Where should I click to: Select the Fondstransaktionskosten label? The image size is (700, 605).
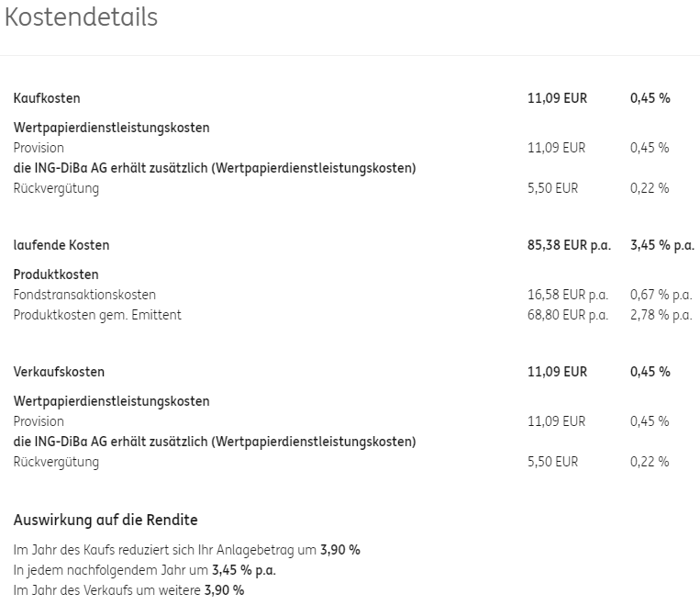pyautogui.click(x=84, y=295)
